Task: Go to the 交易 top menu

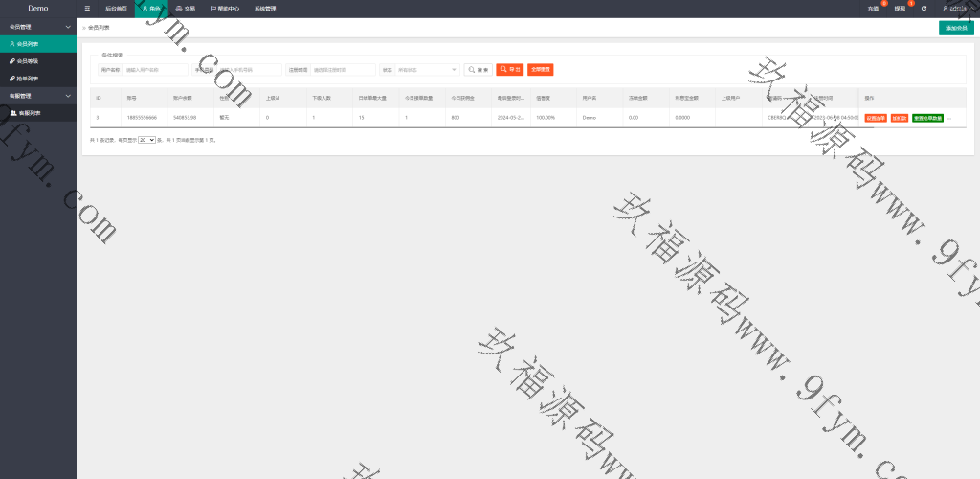Action: (186, 8)
